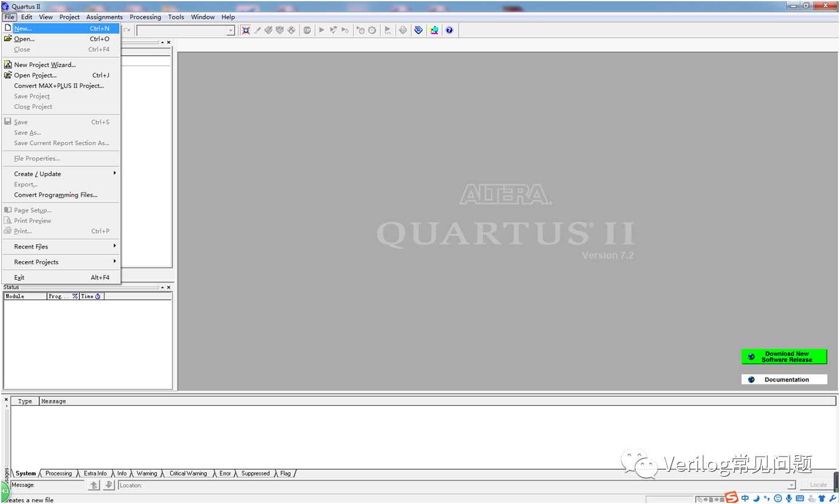Launch the SOPC Builder toolbar icon
Viewport: 840px width, 504px height.
pyautogui.click(x=434, y=30)
